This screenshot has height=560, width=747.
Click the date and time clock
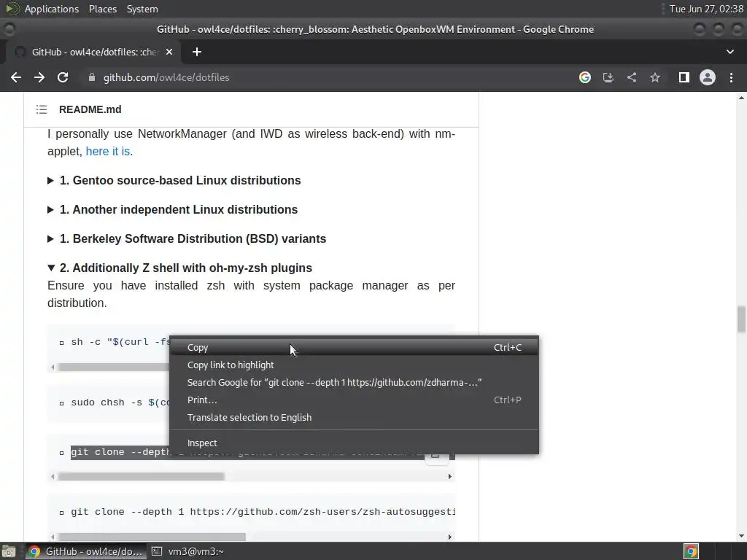(x=706, y=9)
